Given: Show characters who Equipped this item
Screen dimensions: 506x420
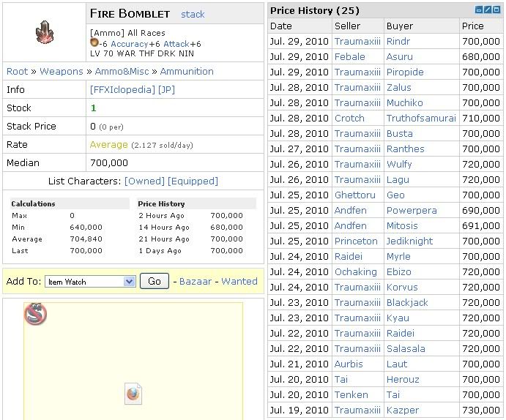Looking at the screenshot, I should (x=193, y=181).
